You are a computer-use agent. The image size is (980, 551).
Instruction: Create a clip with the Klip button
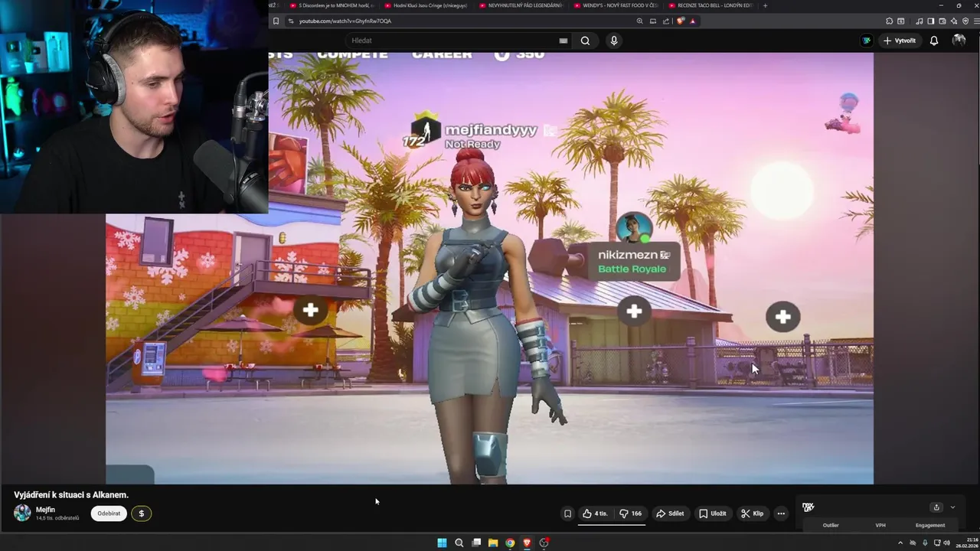point(752,514)
